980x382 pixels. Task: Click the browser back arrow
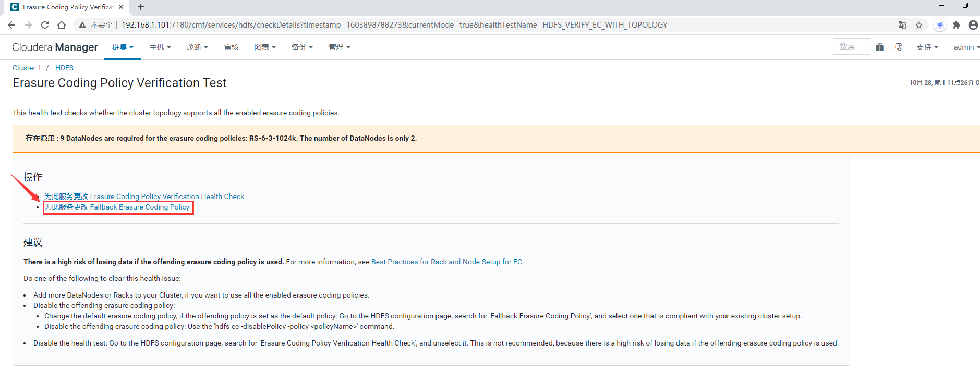pos(11,25)
